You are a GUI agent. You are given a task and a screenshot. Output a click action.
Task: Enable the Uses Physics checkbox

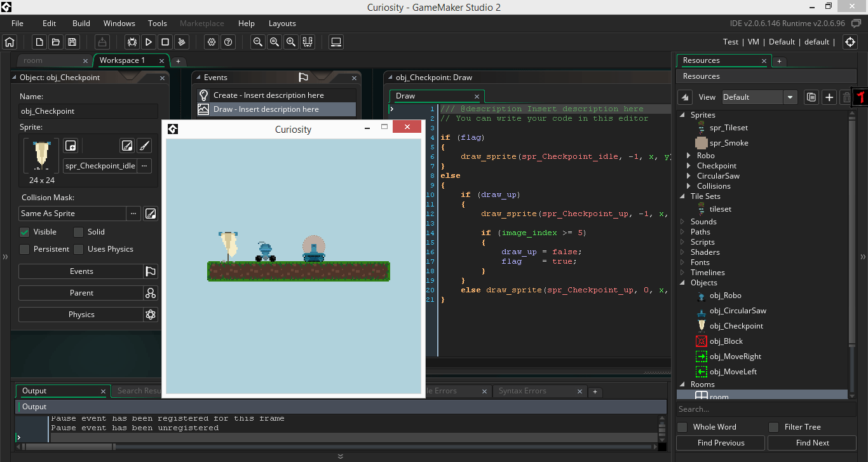[78, 249]
